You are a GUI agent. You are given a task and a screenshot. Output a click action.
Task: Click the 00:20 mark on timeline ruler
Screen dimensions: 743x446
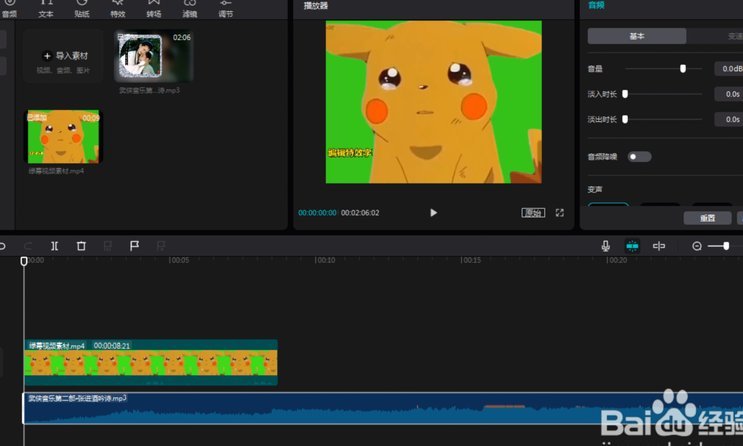coord(617,260)
